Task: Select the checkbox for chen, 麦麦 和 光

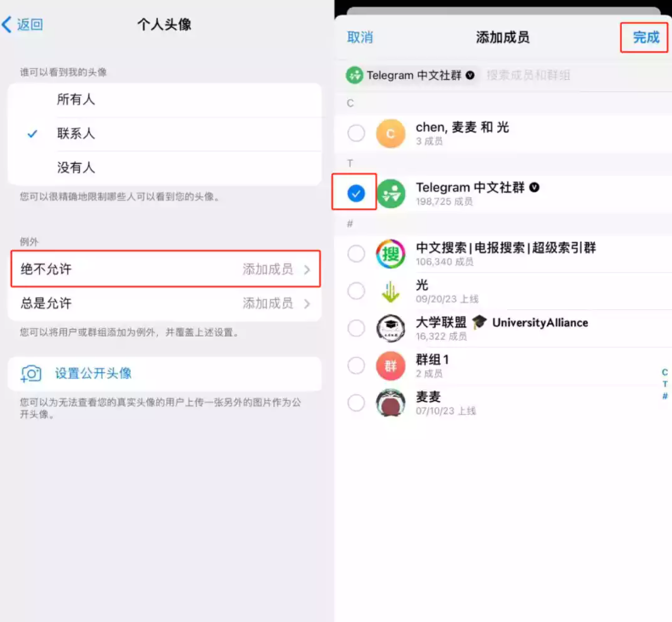Action: (x=356, y=133)
